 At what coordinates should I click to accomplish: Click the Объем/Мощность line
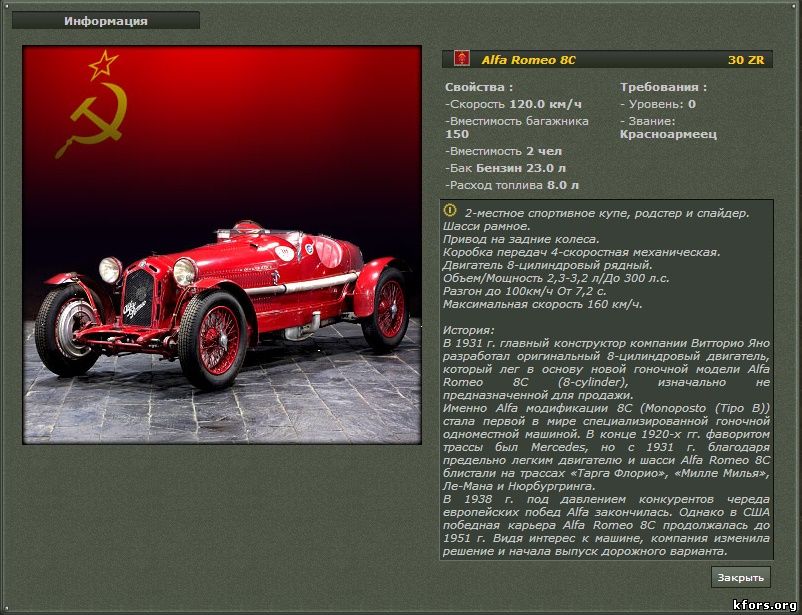pyautogui.click(x=556, y=278)
